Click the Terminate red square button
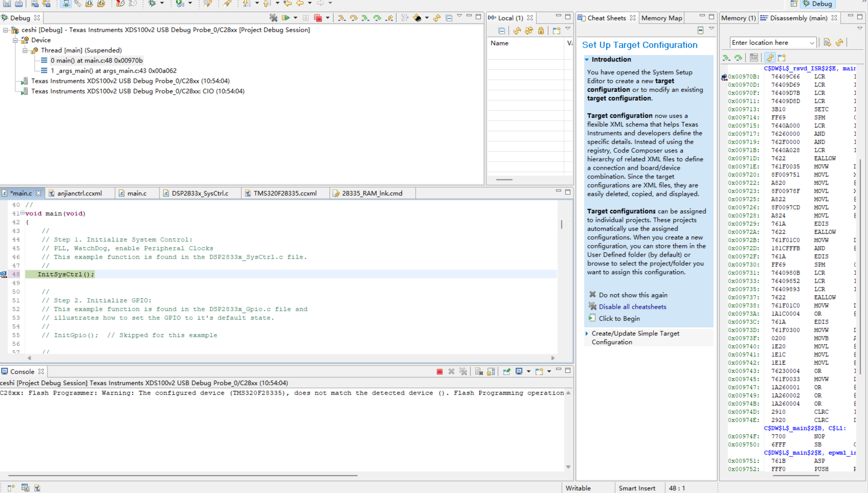The image size is (868, 493). [318, 18]
